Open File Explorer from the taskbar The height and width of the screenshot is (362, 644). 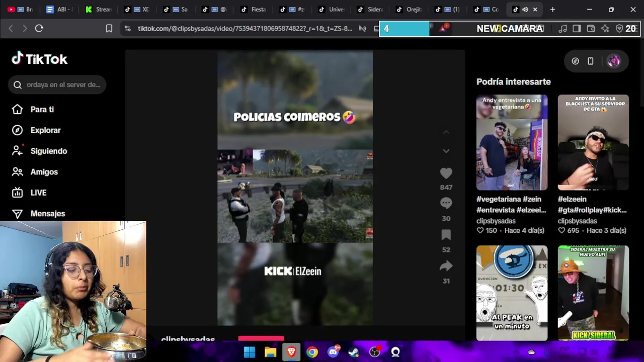click(271, 352)
